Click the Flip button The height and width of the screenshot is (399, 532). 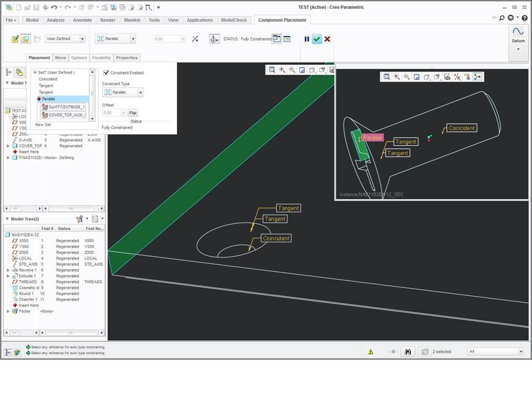click(x=132, y=112)
